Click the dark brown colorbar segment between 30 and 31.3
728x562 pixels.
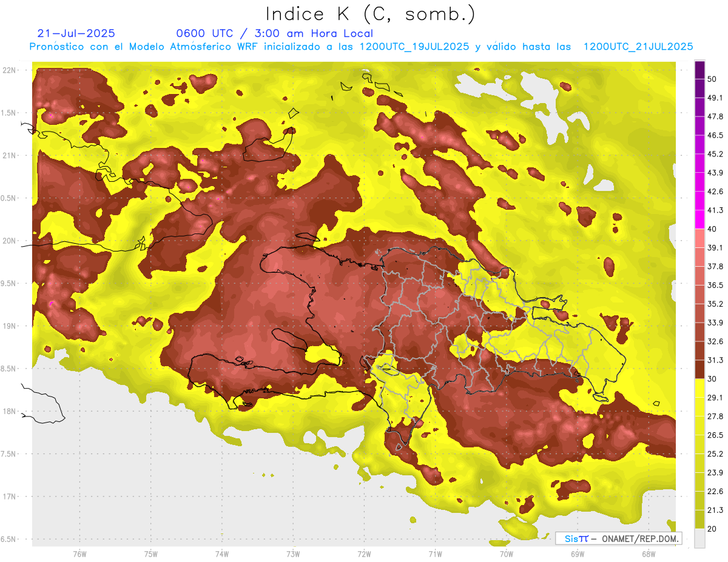(699, 370)
